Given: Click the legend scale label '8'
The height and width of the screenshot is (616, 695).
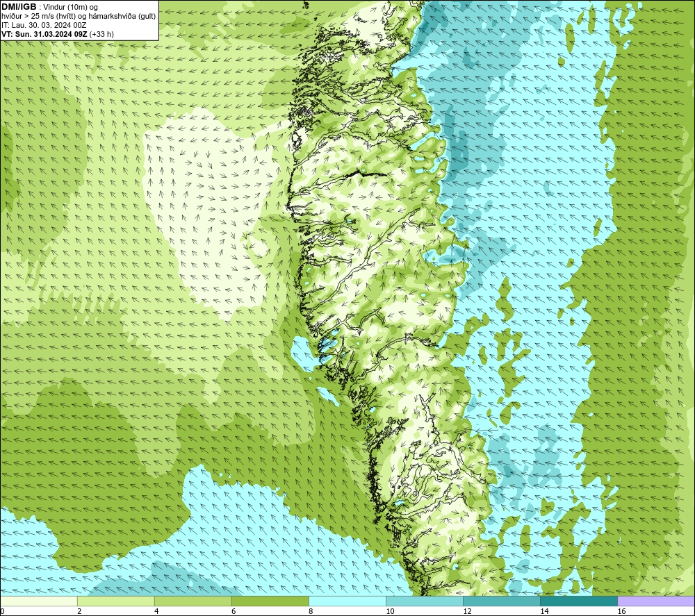Looking at the screenshot, I should 311,611.
